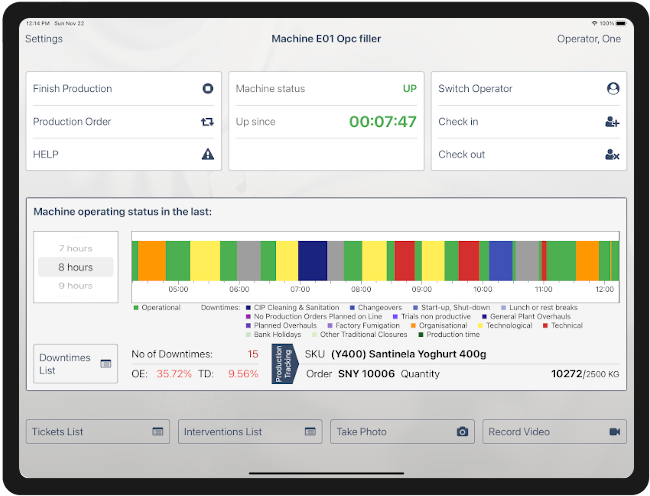650x496 pixels.
Task: Click the Check in add-user icon
Action: click(x=613, y=122)
